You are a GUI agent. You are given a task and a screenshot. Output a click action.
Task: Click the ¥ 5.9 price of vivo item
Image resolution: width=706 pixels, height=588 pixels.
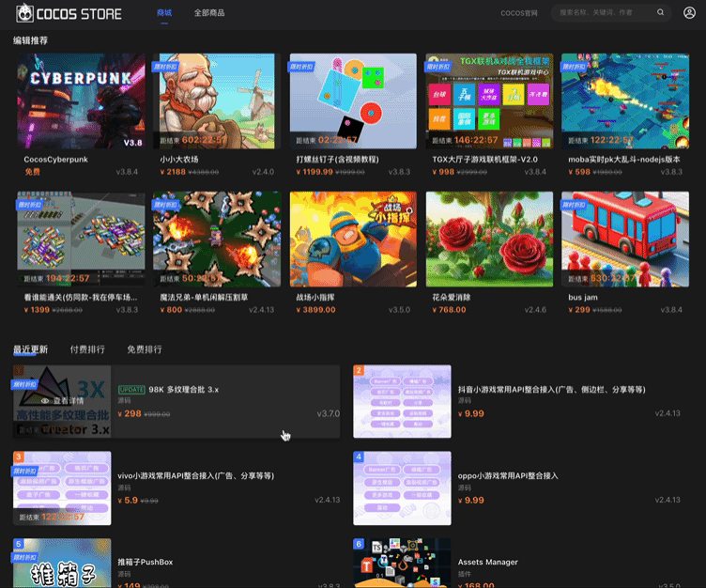[128, 501]
